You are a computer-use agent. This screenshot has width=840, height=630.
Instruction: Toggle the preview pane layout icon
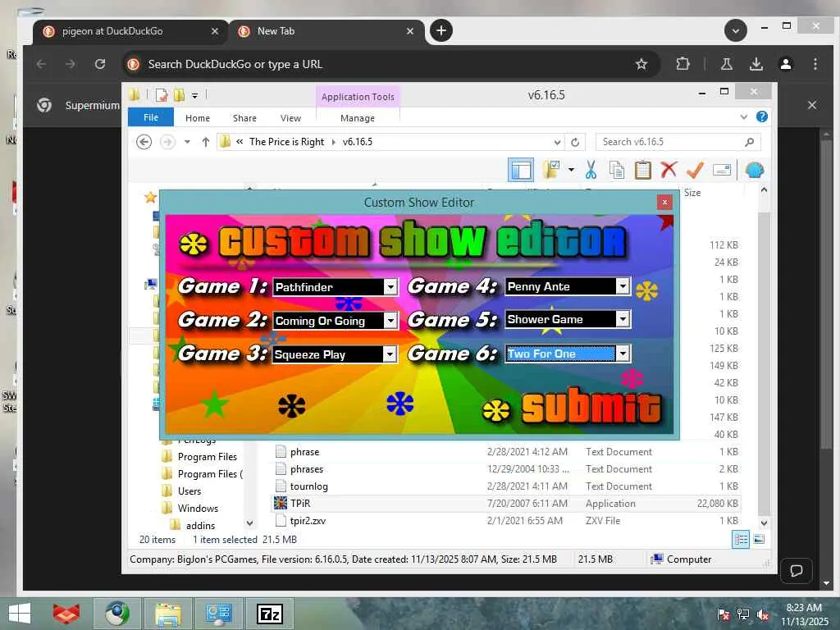(521, 171)
